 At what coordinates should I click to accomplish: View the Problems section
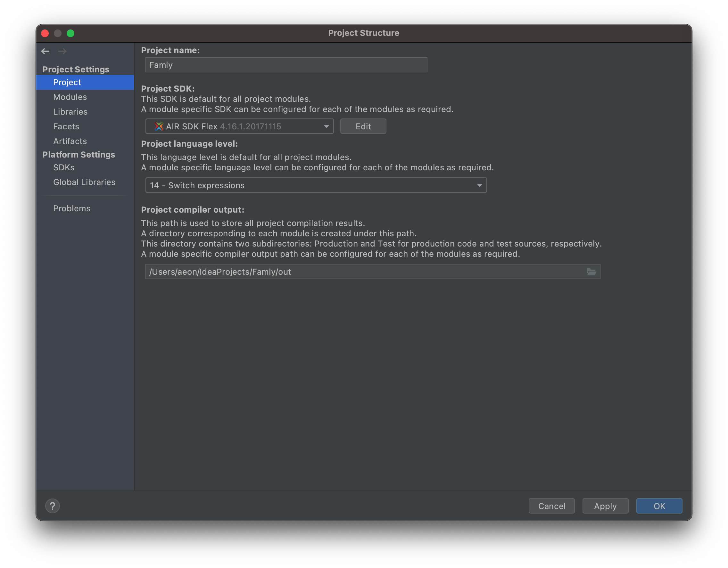tap(72, 208)
